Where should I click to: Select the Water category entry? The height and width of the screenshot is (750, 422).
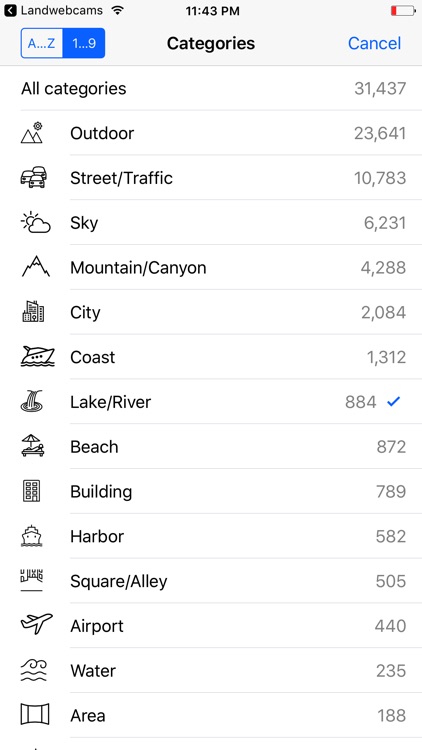click(x=211, y=670)
